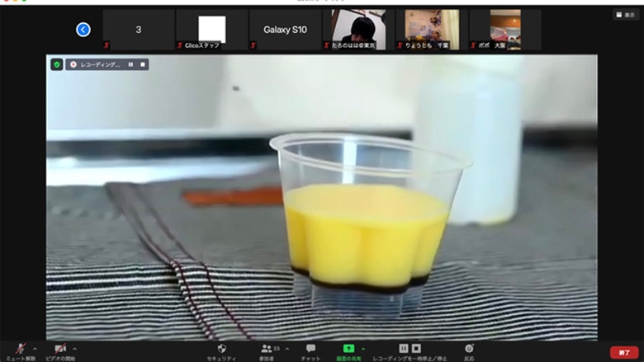Viewport: 644px width, 362px height.
Task: Pause recording in the bottom toolbar
Action: point(404,349)
